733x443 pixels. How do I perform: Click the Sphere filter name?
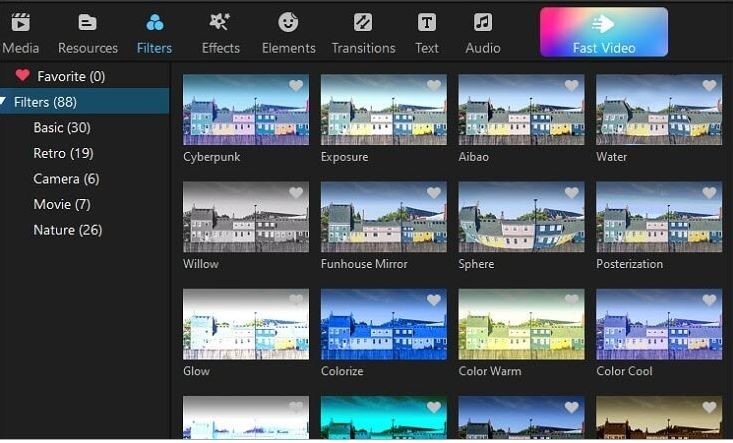click(476, 264)
